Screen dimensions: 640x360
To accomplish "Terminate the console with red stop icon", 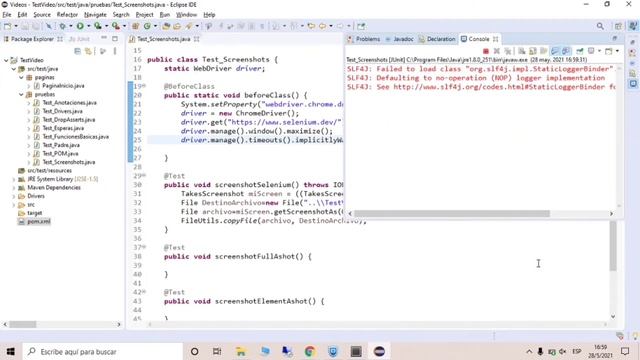I will click(x=486, y=51).
